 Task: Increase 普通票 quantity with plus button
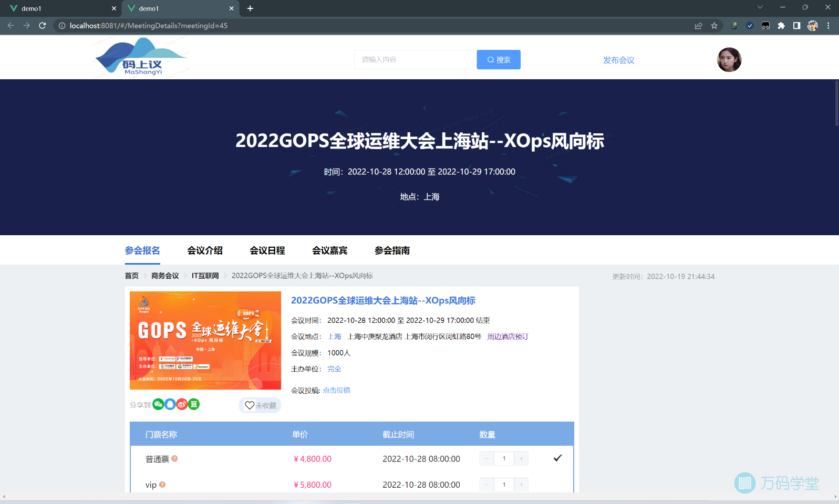(x=521, y=459)
